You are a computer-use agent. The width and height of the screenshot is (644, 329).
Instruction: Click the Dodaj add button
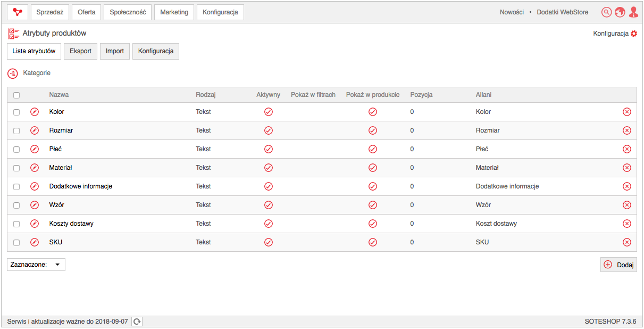(x=618, y=265)
